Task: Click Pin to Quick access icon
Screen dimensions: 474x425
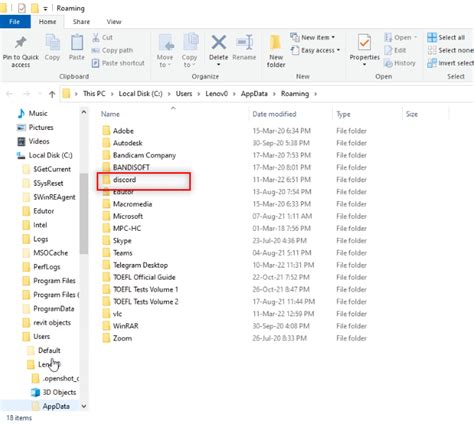Action: tap(21, 42)
